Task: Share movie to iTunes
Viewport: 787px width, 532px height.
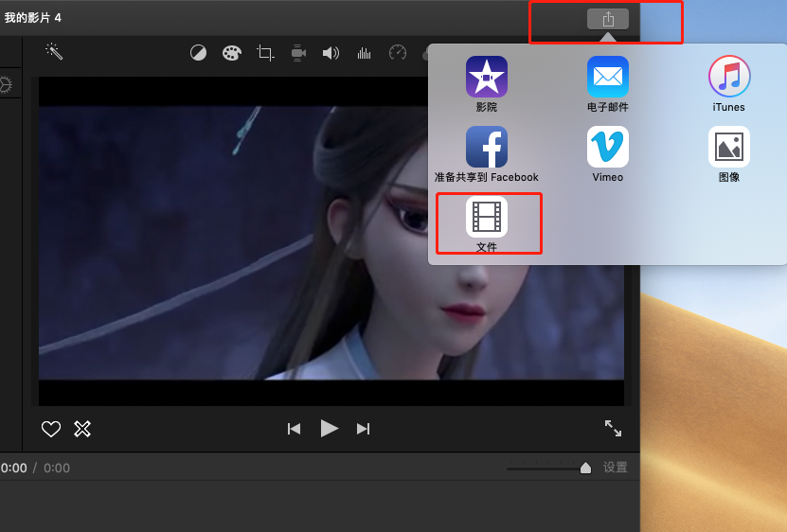Action: [729, 84]
